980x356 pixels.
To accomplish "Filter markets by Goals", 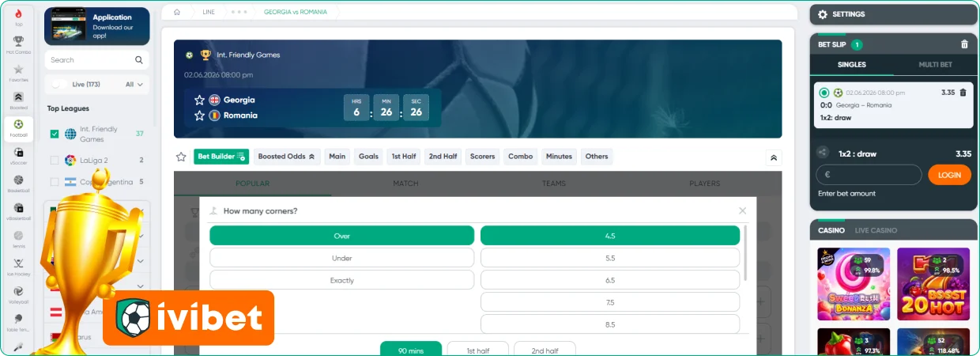I will 368,157.
